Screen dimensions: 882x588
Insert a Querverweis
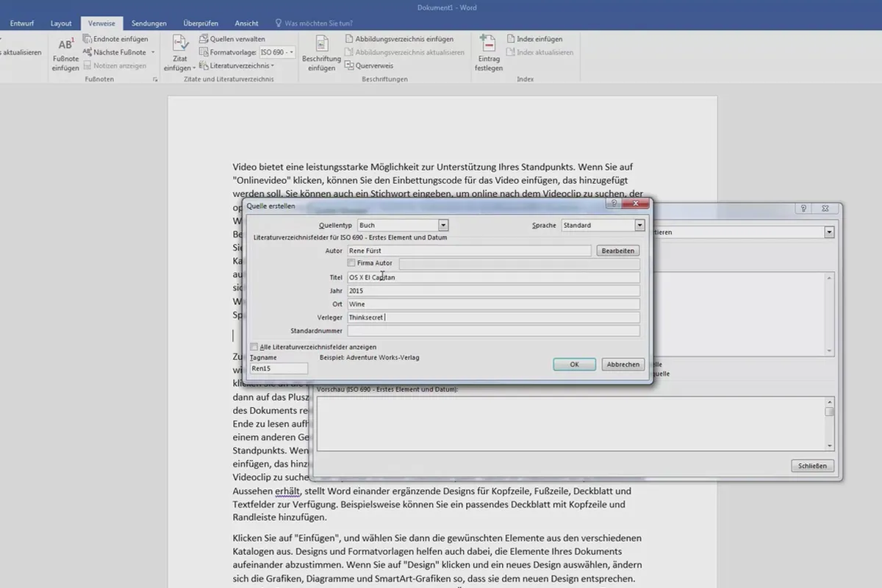point(369,65)
